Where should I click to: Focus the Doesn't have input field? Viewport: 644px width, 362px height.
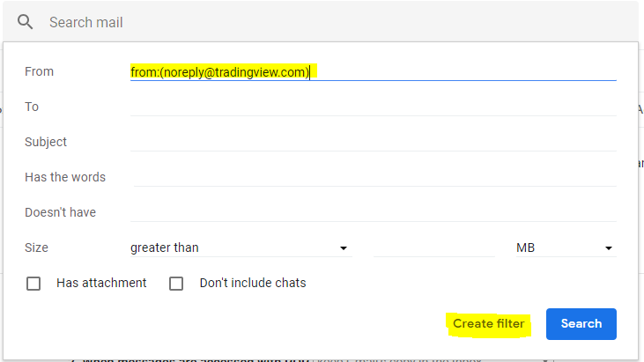point(372,212)
